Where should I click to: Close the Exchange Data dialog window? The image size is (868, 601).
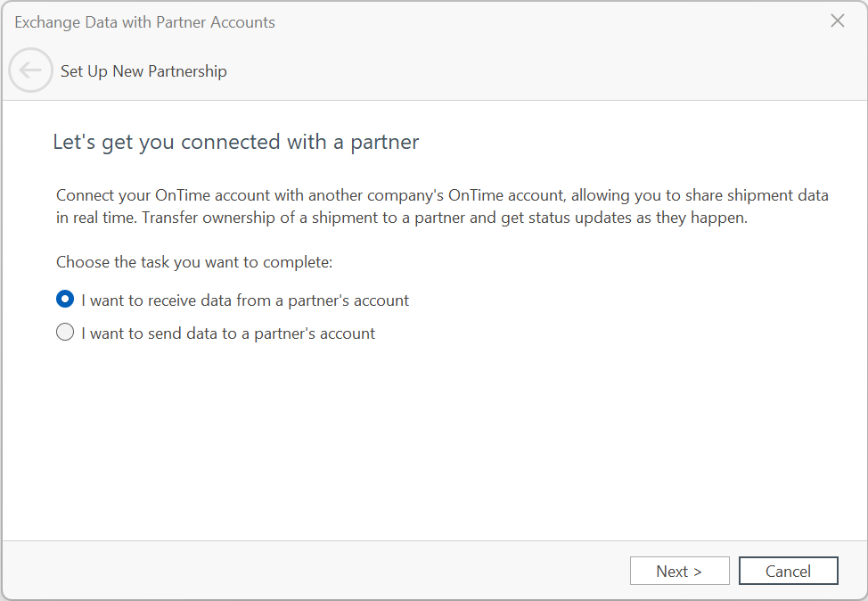point(837,21)
